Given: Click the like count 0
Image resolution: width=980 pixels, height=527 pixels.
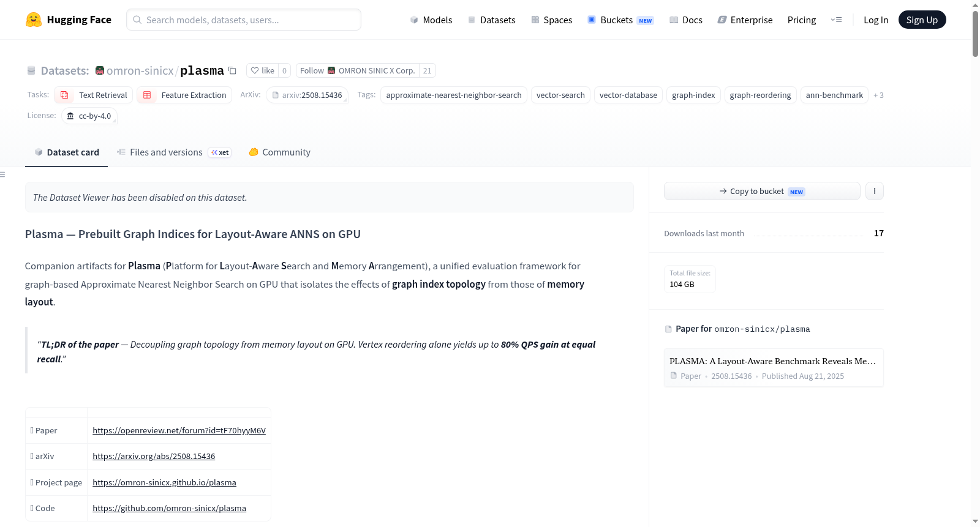Looking at the screenshot, I should [284, 70].
